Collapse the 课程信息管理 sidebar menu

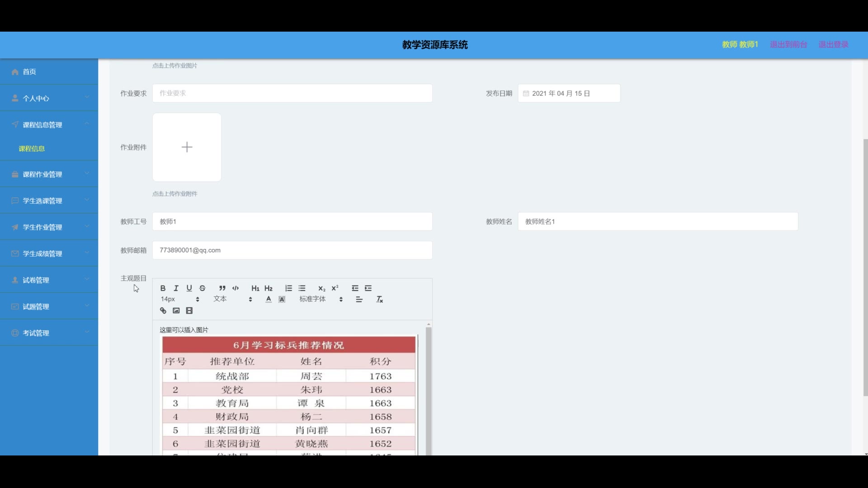click(x=49, y=125)
